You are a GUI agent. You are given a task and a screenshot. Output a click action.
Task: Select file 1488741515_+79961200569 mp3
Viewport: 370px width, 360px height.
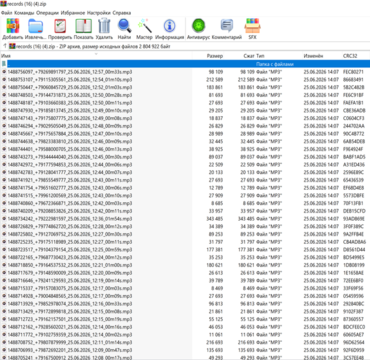70,195
